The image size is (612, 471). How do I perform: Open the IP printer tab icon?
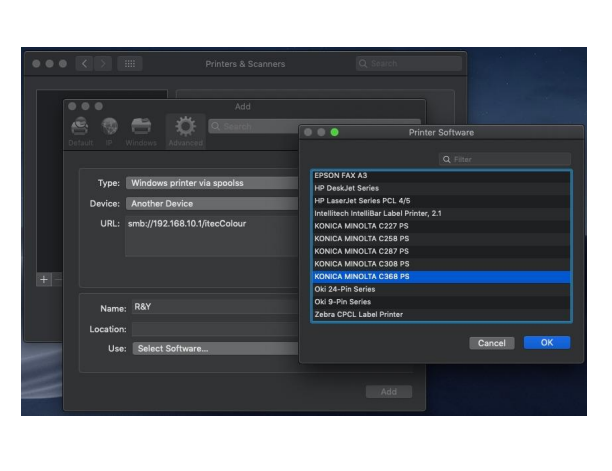click(109, 128)
